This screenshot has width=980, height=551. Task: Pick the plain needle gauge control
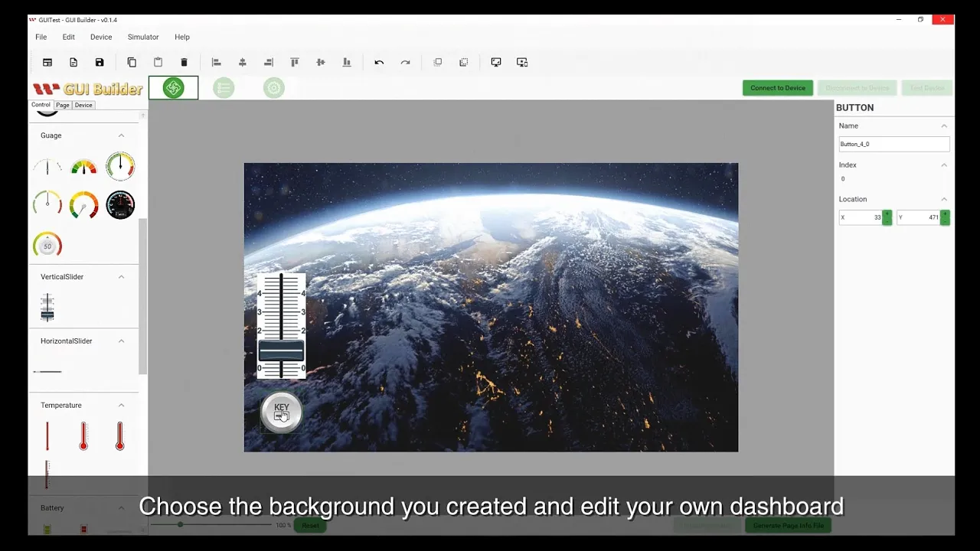pos(47,166)
